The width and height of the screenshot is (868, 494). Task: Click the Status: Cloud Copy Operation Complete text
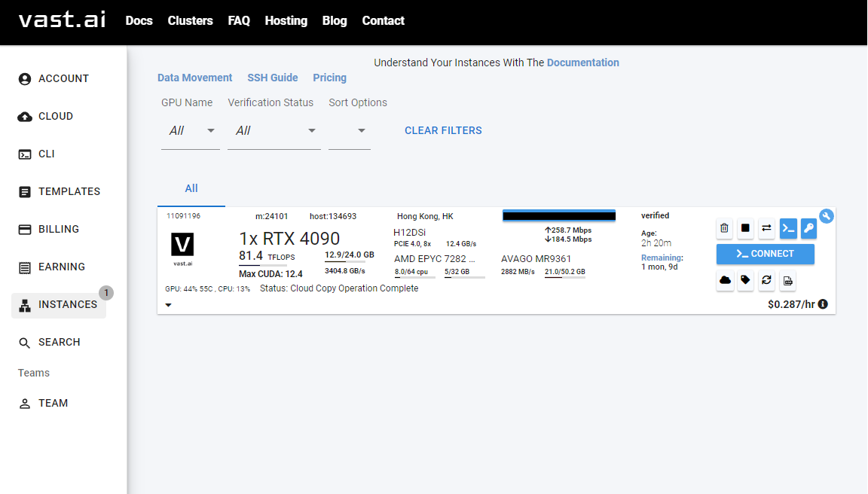(x=339, y=288)
